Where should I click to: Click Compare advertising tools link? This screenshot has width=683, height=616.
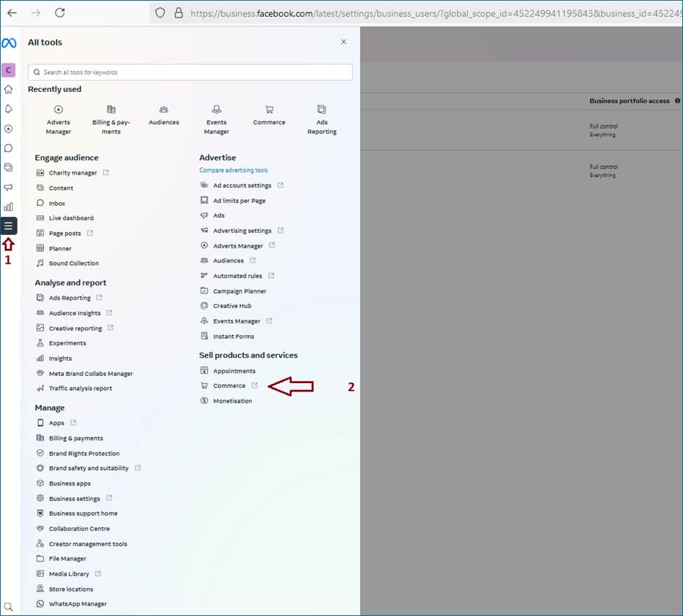click(234, 170)
